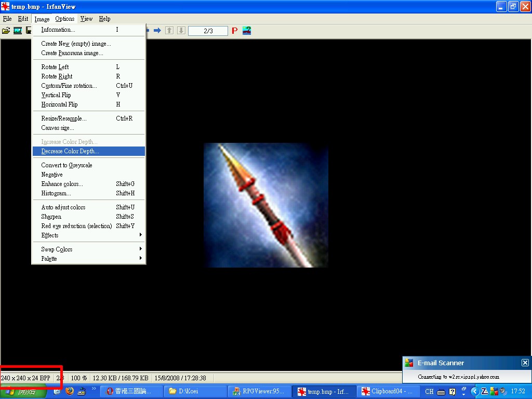The height and width of the screenshot is (399, 532).
Task: Open the Help menu
Action: click(x=104, y=19)
